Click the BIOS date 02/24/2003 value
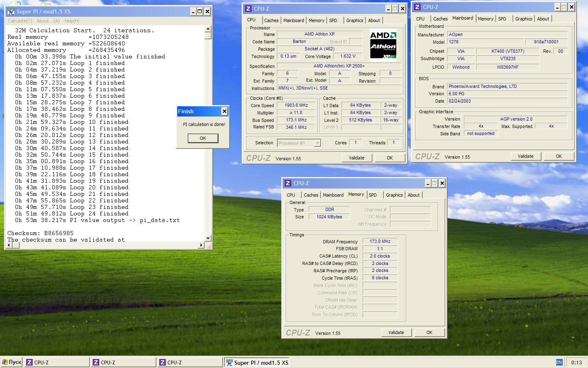588x368 pixels. 507,101
